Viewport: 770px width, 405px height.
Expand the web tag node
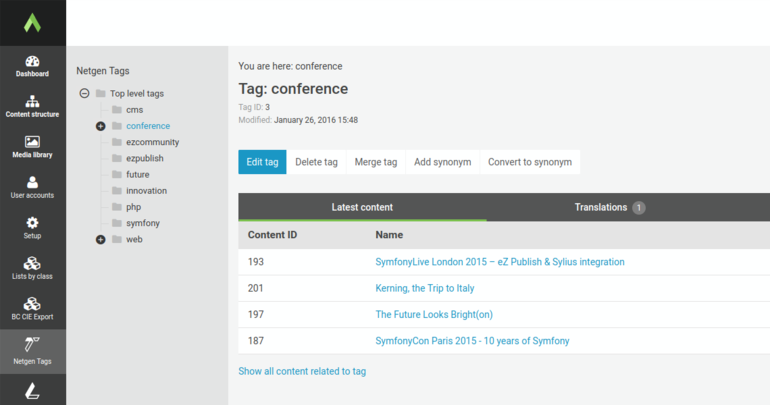pyautogui.click(x=101, y=240)
